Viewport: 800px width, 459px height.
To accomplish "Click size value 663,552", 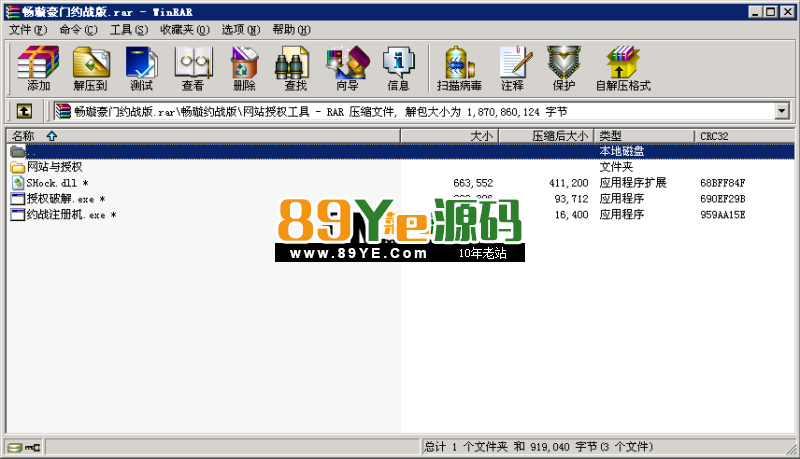I will point(473,183).
